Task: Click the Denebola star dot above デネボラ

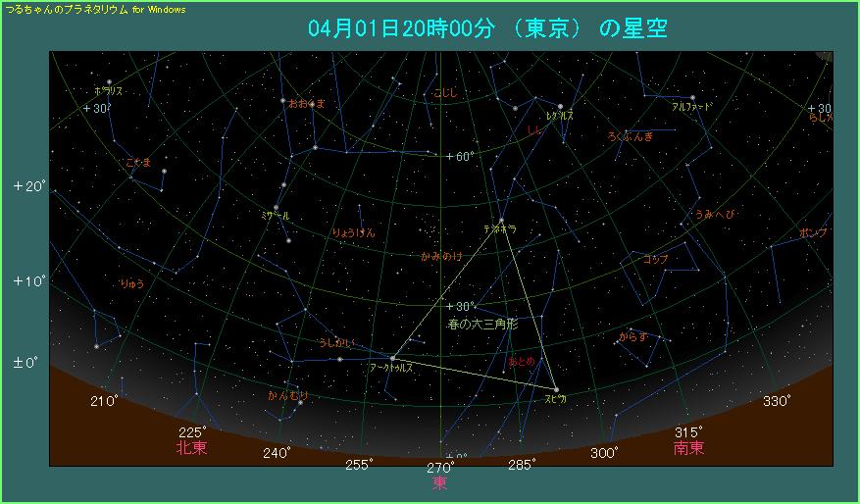Action: (501, 221)
